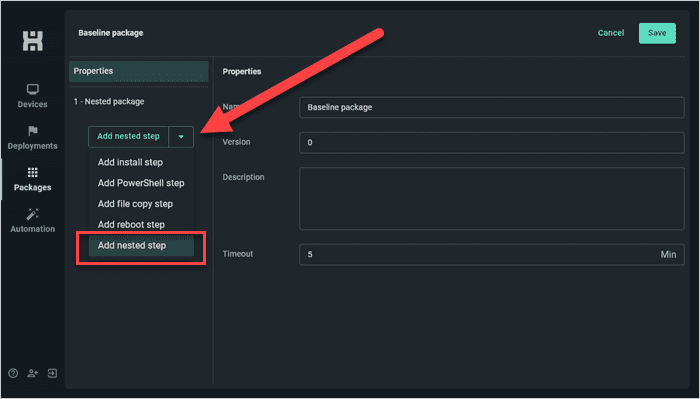Click into the Name input field
Image resolution: width=700 pixels, height=399 pixels.
pyautogui.click(x=492, y=108)
